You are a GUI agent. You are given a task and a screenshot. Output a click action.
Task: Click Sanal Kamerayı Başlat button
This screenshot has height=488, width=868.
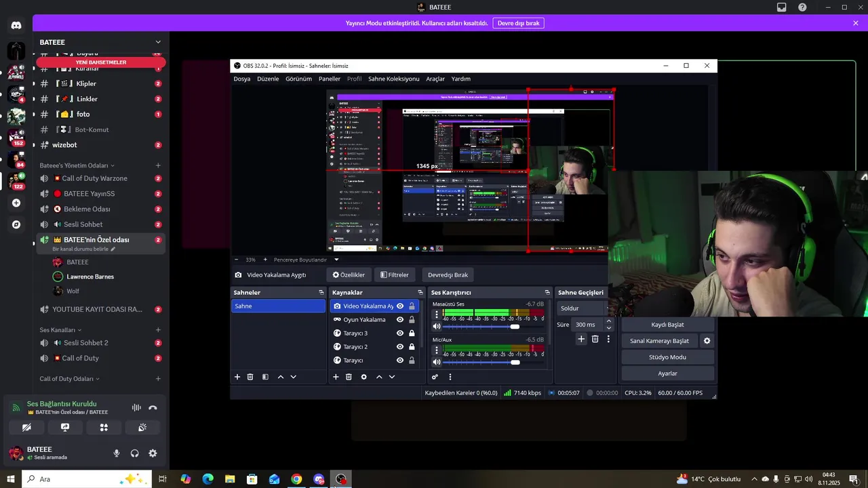pyautogui.click(x=660, y=341)
